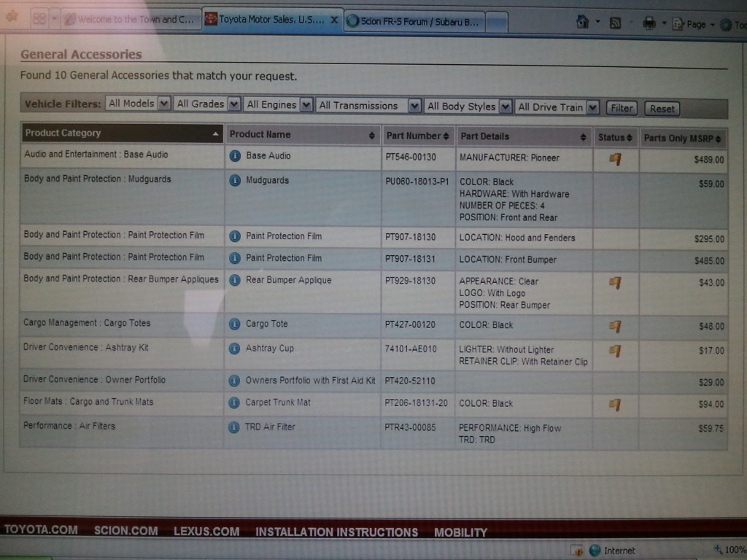Click the browser Home icon in toolbar
This screenshot has width=747, height=560.
582,23
